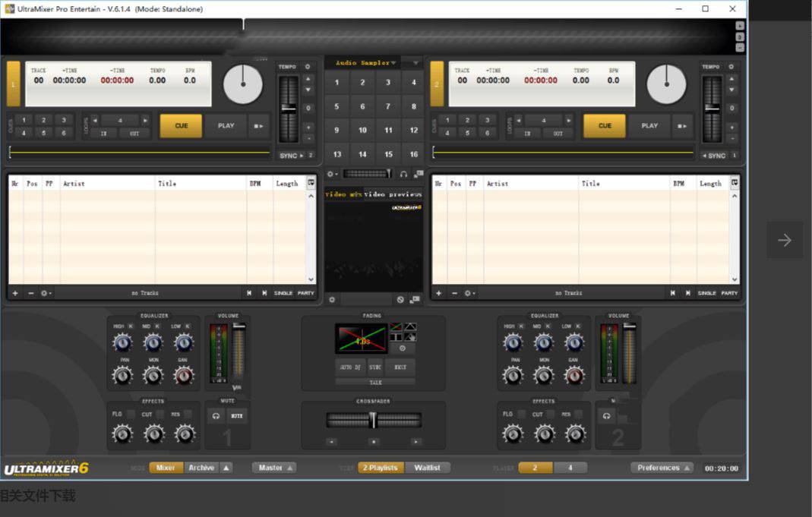This screenshot has height=517, width=812.
Task: Switch to Video preview tab
Action: (393, 194)
